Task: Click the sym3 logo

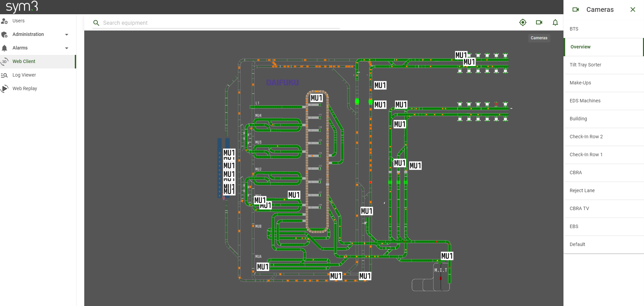Action: (x=22, y=7)
